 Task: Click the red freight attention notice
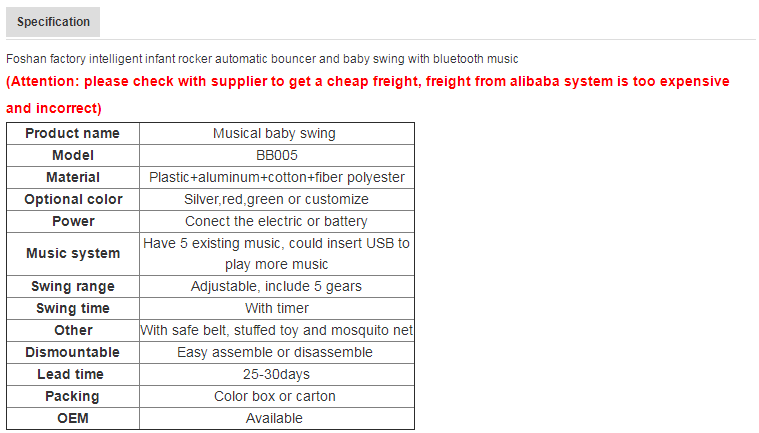pos(367,82)
